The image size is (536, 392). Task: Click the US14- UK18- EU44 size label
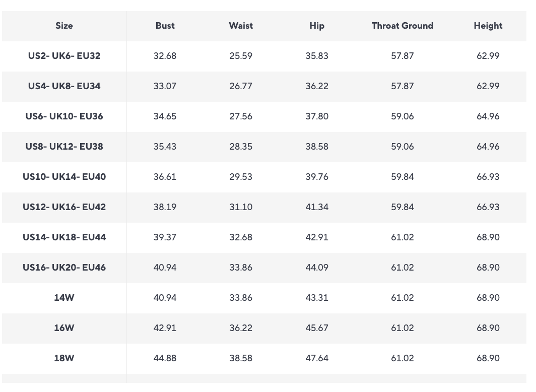click(64, 237)
